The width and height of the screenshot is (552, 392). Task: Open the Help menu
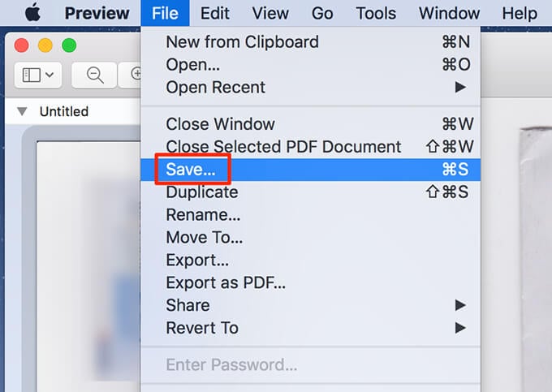(x=520, y=13)
